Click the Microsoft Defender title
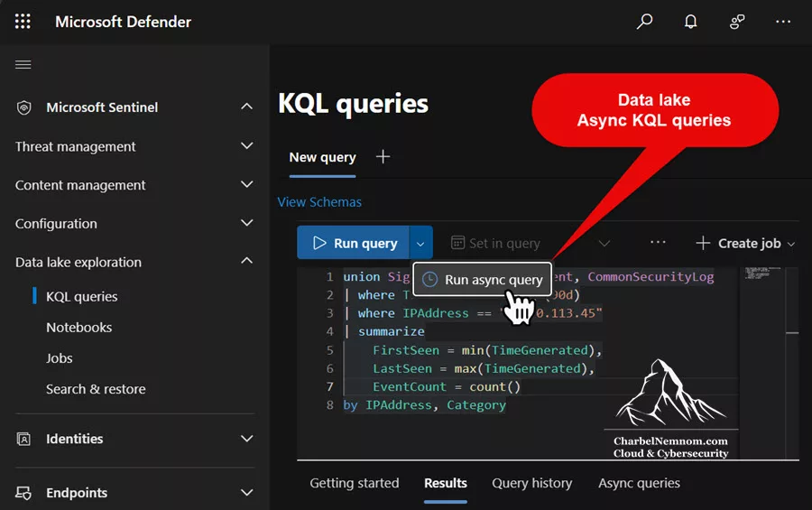The image size is (812, 510). pos(124,22)
